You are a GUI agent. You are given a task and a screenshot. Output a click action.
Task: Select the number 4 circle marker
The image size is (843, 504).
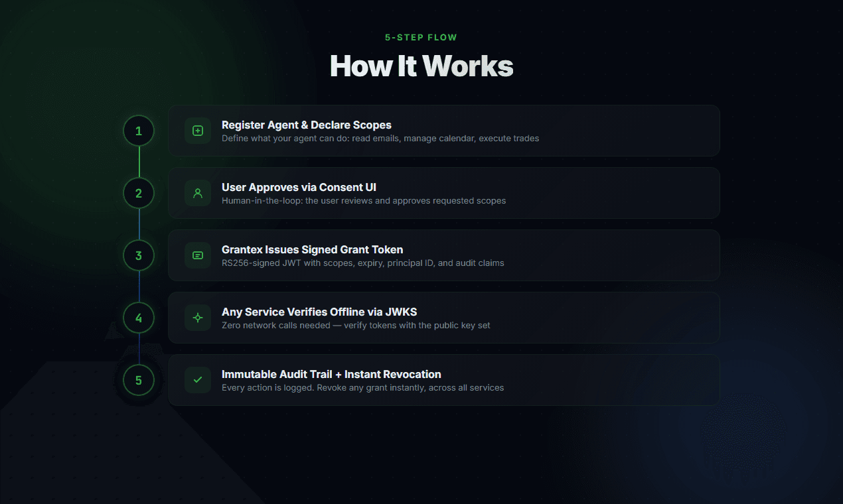click(x=138, y=318)
